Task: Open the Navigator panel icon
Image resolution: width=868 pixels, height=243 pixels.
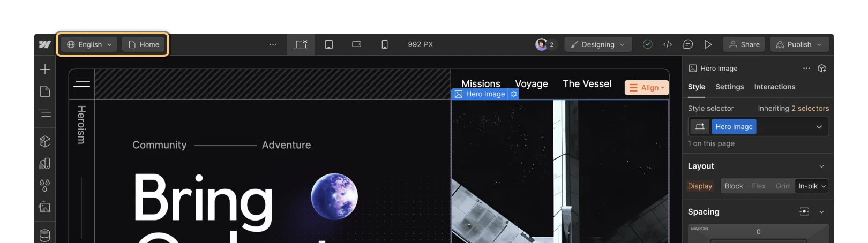Action: 45,113
